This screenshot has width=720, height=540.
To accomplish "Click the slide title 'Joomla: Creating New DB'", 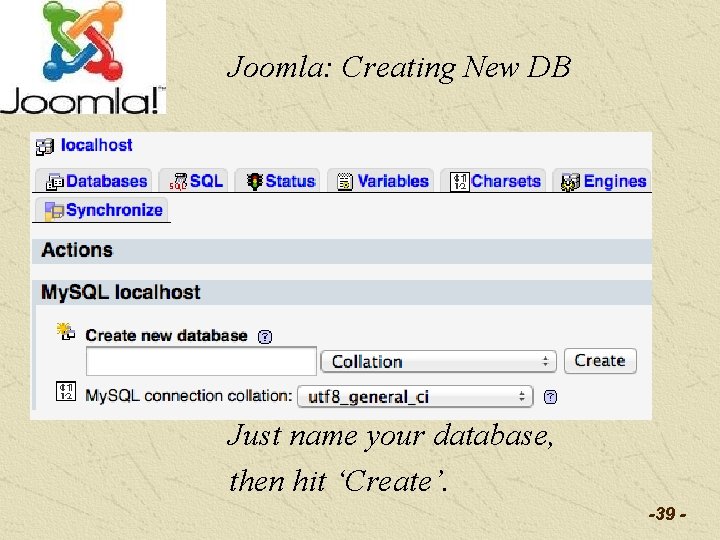I will (399, 67).
